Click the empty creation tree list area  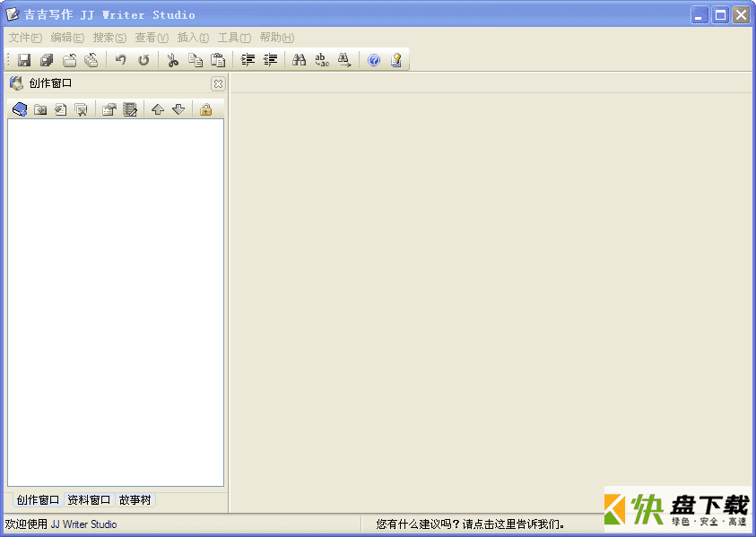pyautogui.click(x=116, y=302)
